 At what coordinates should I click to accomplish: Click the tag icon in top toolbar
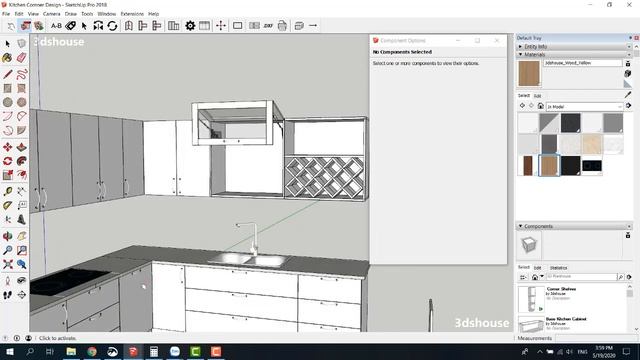click(70, 26)
